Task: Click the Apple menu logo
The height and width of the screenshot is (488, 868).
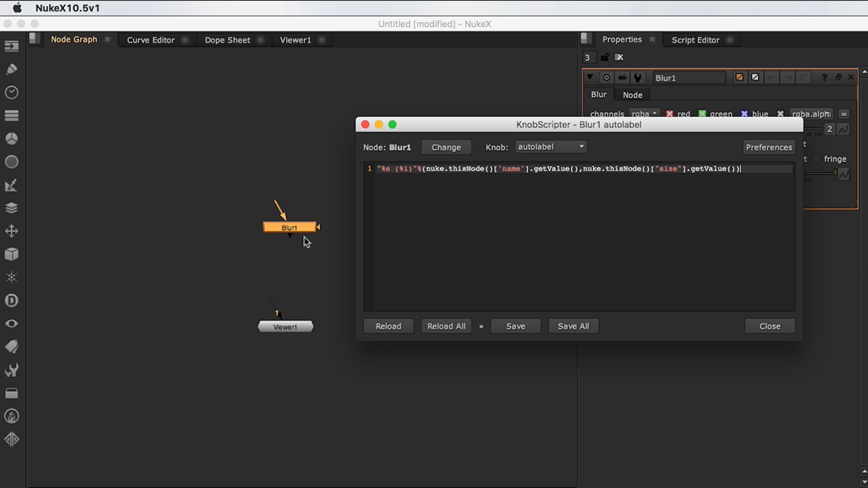Action: 17,8
